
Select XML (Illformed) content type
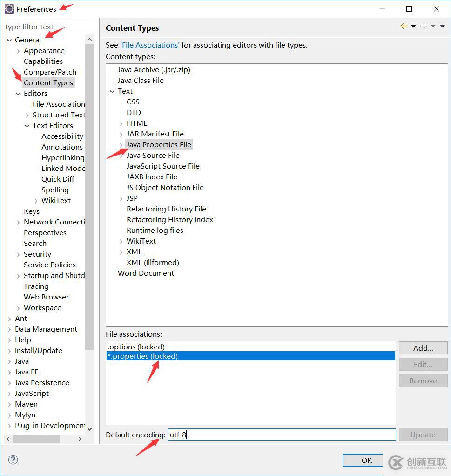pos(153,263)
